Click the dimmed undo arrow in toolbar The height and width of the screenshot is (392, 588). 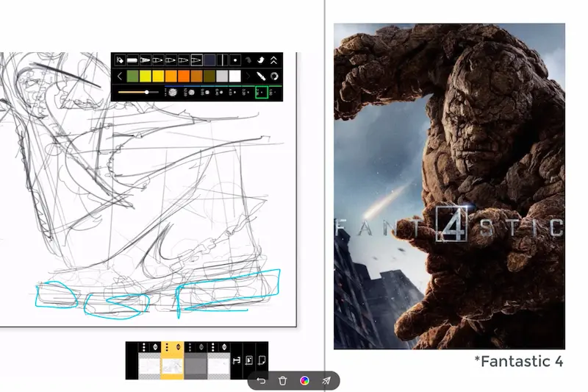(x=248, y=60)
